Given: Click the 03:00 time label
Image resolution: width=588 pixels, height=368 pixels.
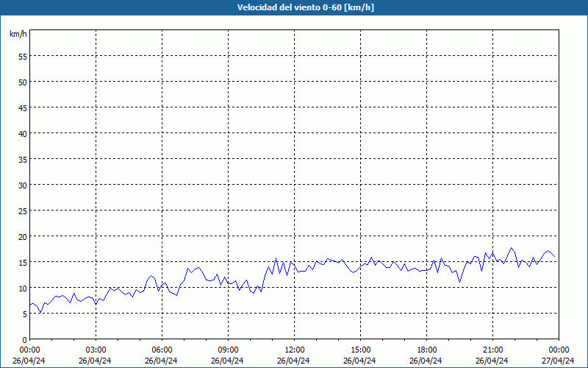Looking at the screenshot, I should pyautogui.click(x=96, y=350).
